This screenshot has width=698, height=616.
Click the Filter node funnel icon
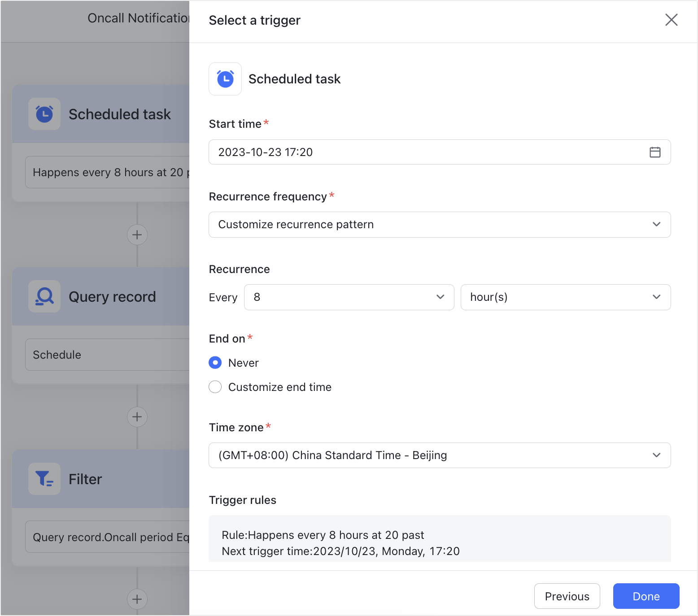tap(44, 479)
